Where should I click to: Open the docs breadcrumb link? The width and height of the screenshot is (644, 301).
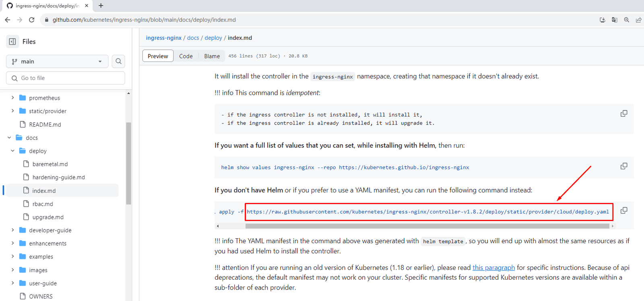193,38
